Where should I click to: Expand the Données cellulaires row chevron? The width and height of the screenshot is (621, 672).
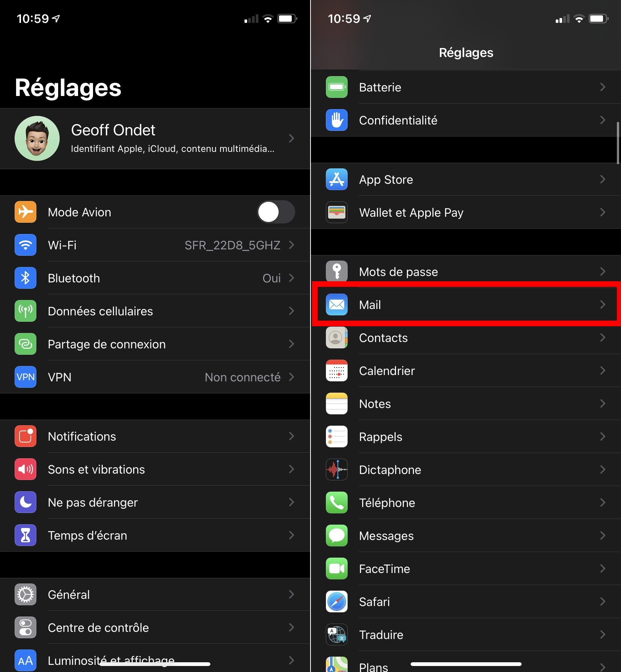[x=291, y=311]
